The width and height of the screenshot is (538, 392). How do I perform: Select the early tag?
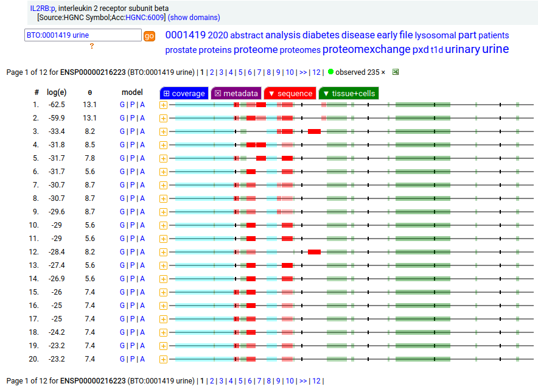tap(387, 35)
